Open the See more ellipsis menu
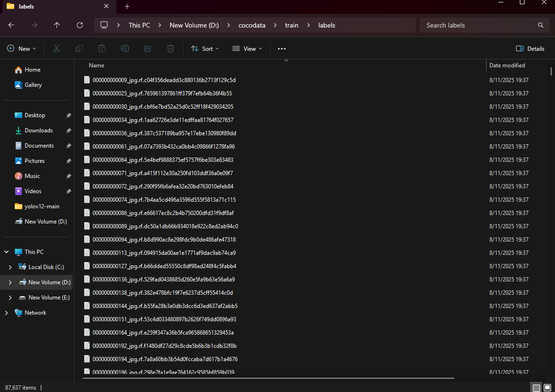This screenshot has height=392, width=555. (x=282, y=49)
